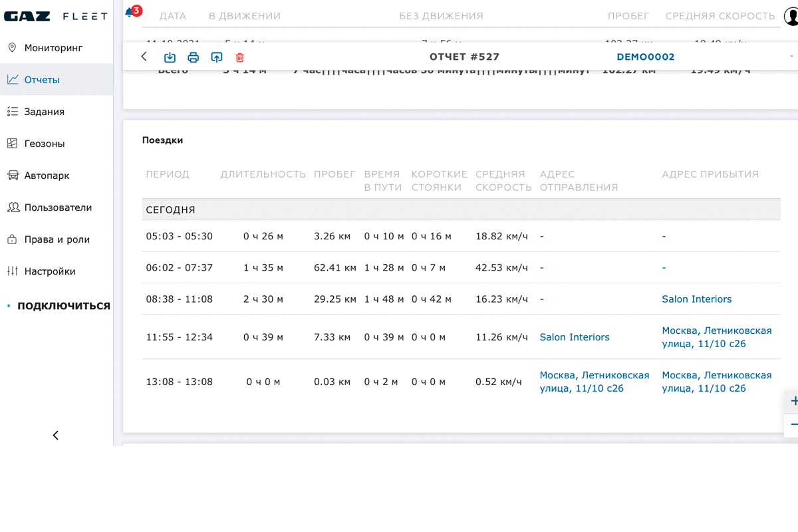Image resolution: width=798 pixels, height=532 pixels.
Task: Click the Поездки section title
Action: pyautogui.click(x=162, y=140)
